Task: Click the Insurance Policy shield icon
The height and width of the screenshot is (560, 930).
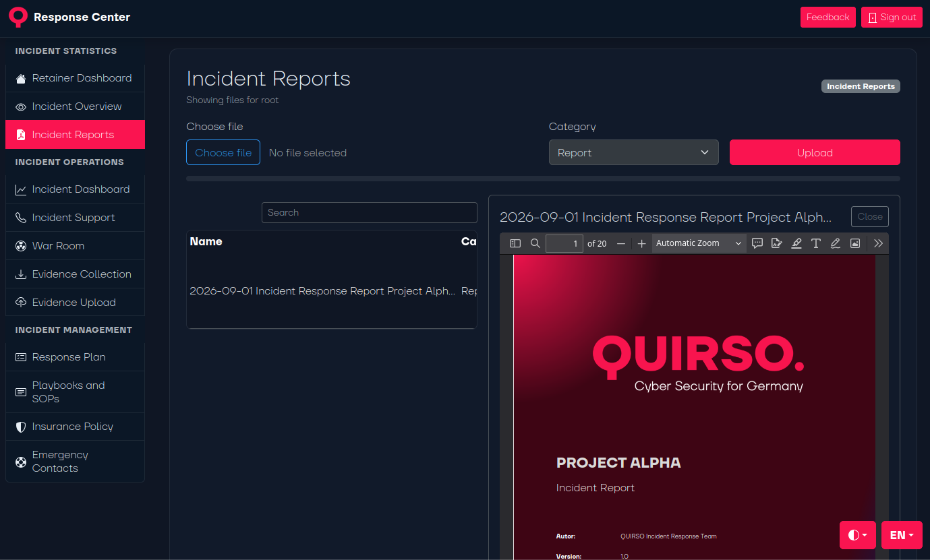Action: pos(21,427)
